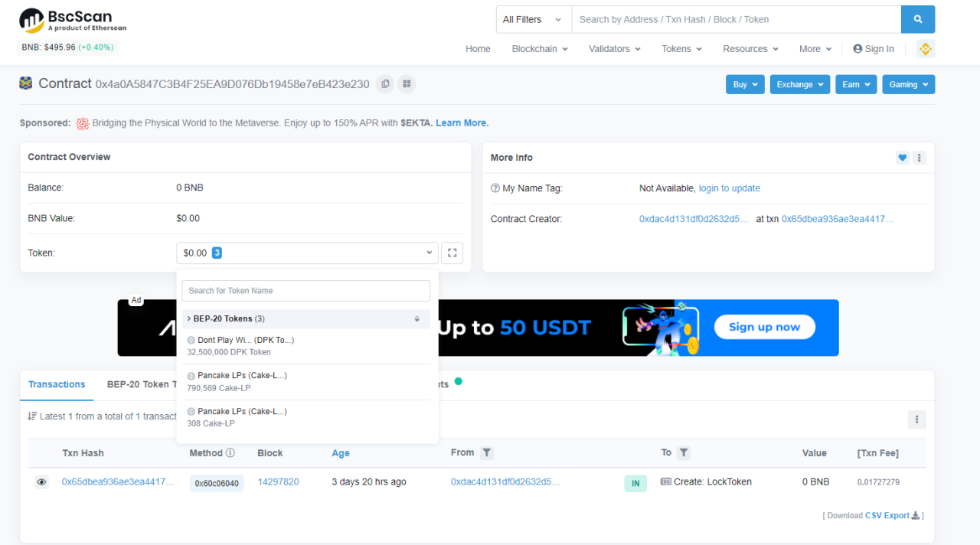Open creation txn 0x65dbea936ae3ea4417... in More Info
980x545 pixels.
point(838,219)
